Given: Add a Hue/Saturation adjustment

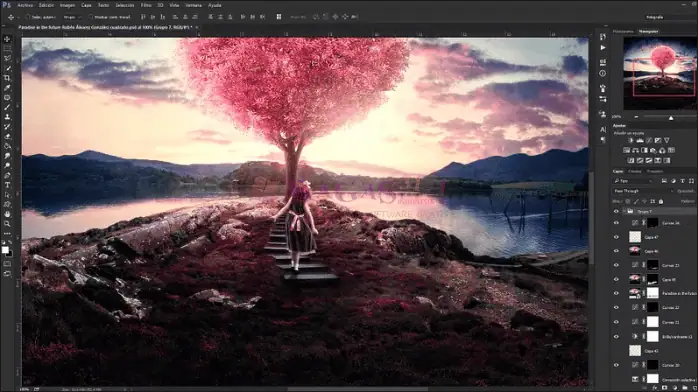Looking at the screenshot, I should [x=626, y=150].
